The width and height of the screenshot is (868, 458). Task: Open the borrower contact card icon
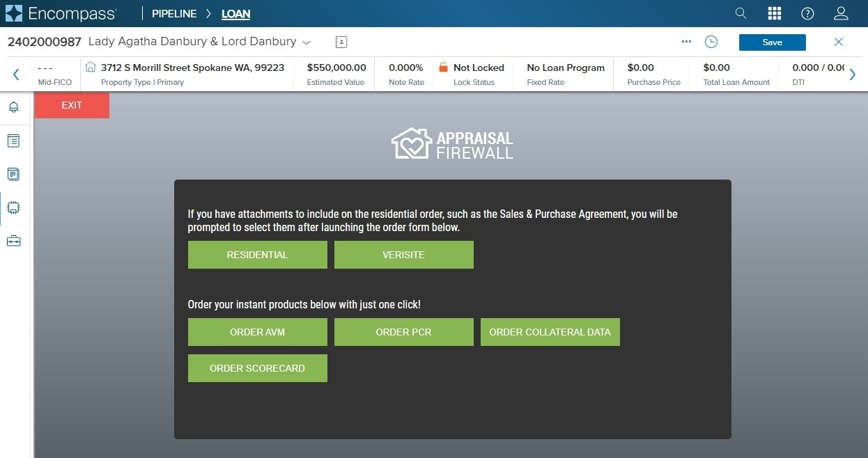(341, 42)
